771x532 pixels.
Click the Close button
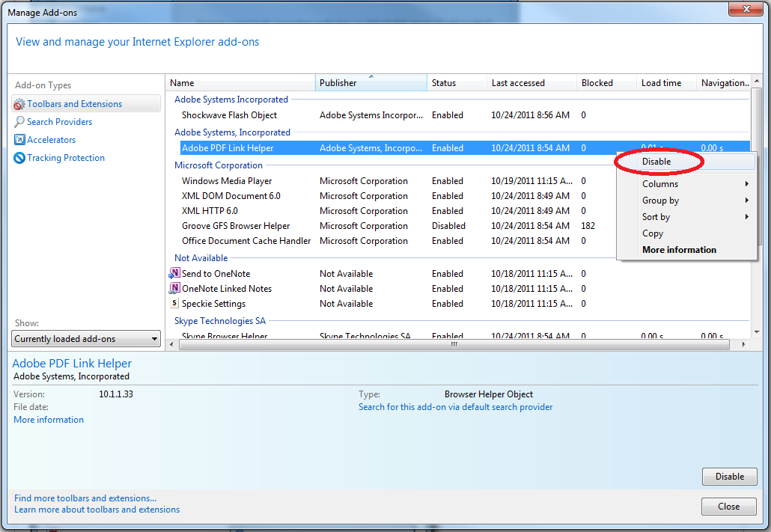tap(729, 507)
